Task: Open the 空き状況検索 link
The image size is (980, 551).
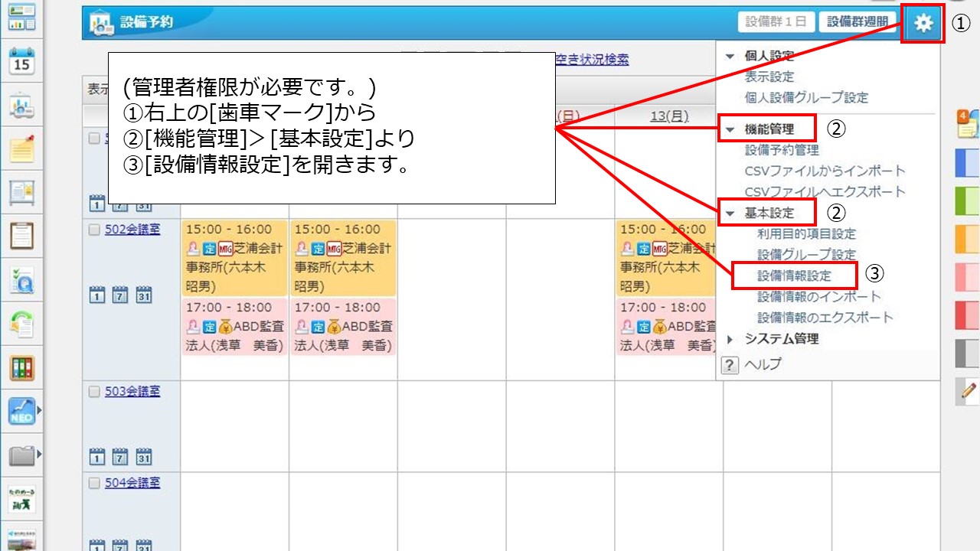Action: point(593,60)
